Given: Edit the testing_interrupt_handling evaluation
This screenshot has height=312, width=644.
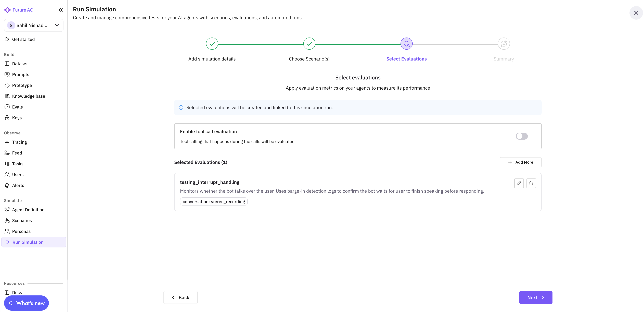Looking at the screenshot, I should tap(519, 183).
